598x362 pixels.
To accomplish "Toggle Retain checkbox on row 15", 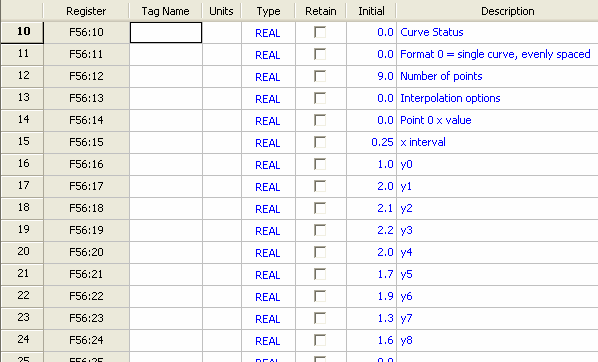I will [320, 142].
